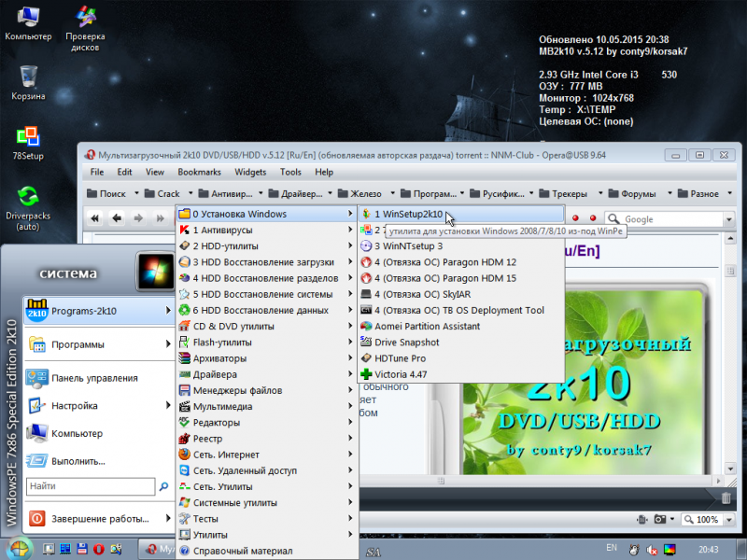Image resolution: width=747 pixels, height=560 pixels.
Task: Click the camera icon in Opera's status bar
Action: click(x=660, y=519)
